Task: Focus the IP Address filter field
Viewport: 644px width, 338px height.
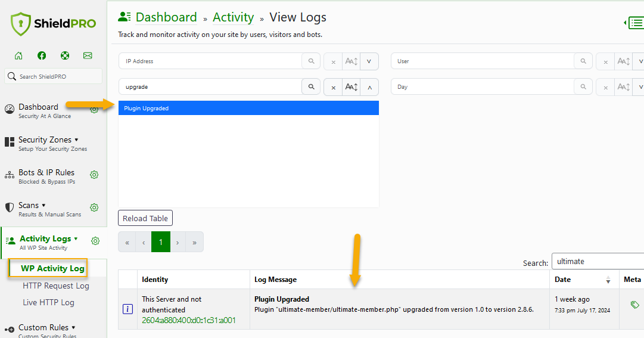Action: pos(210,61)
